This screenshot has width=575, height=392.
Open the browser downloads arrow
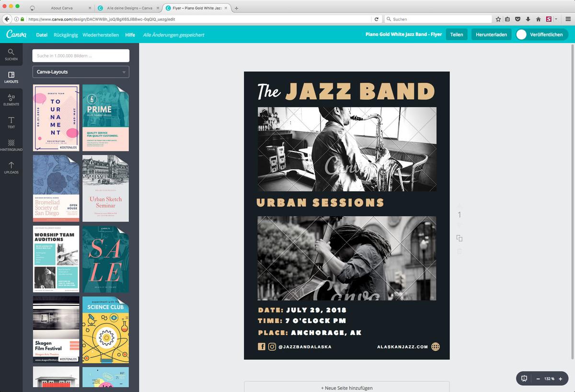(528, 19)
